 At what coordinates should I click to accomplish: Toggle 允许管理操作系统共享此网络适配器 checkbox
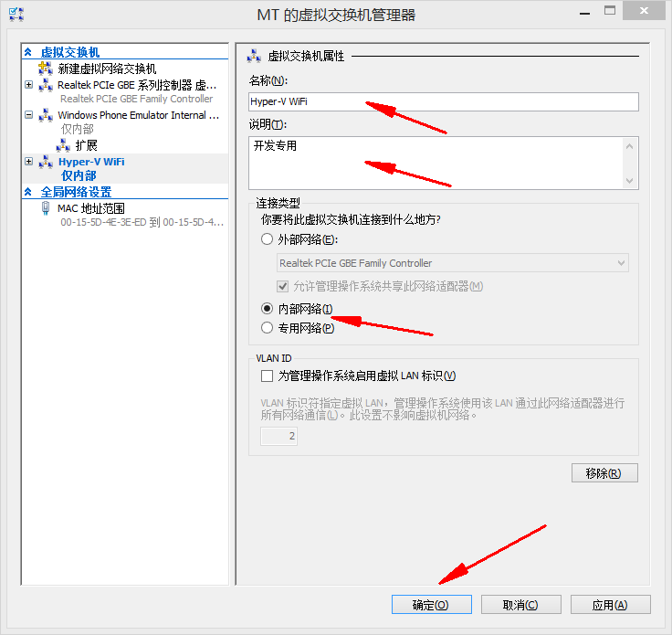click(x=282, y=286)
